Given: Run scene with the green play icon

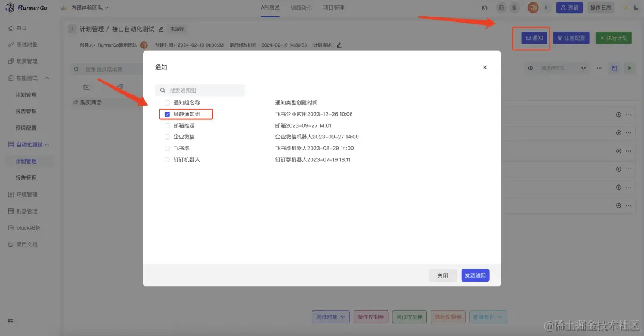Looking at the screenshot, I should point(629,68).
